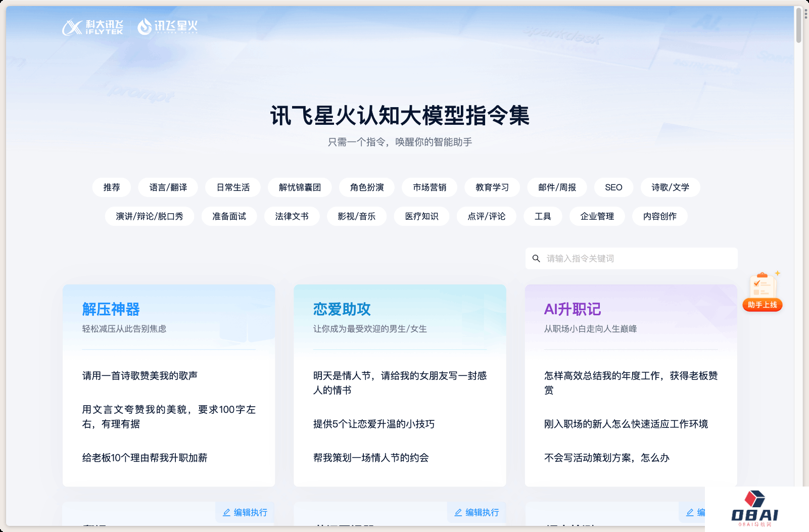Click prompt 请用一首诗歌赞美我的歌声
809x532 pixels.
(140, 375)
